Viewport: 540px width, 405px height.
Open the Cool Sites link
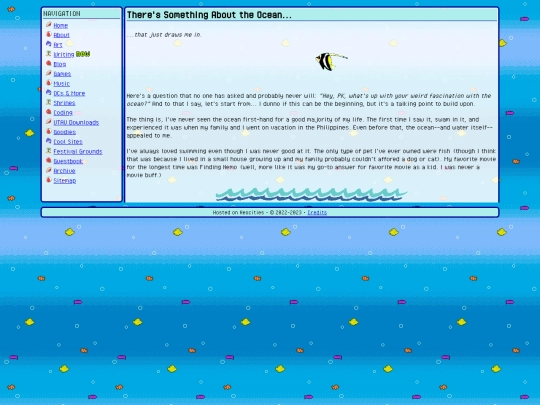(x=68, y=142)
